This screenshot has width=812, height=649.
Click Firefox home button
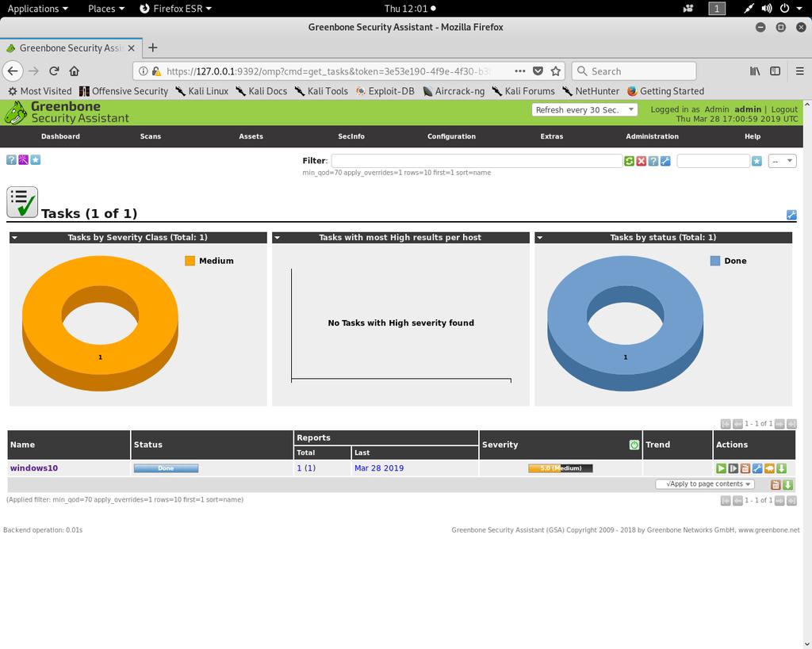(74, 71)
